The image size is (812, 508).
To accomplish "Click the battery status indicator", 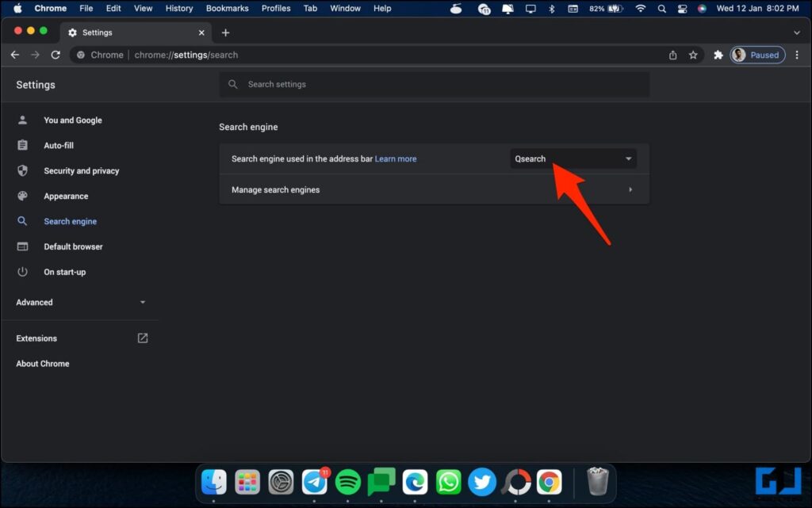I will [x=605, y=8].
